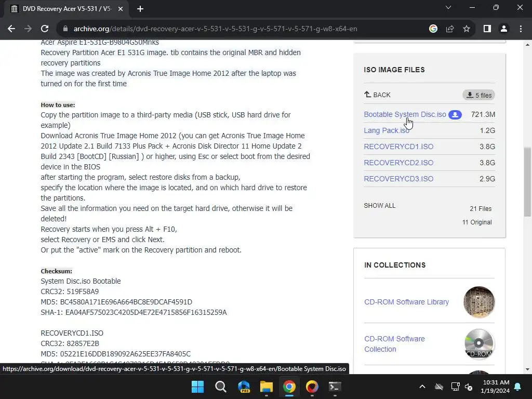Click the browser forward arrow
Viewport: 532px width, 399px height.
pos(28,29)
